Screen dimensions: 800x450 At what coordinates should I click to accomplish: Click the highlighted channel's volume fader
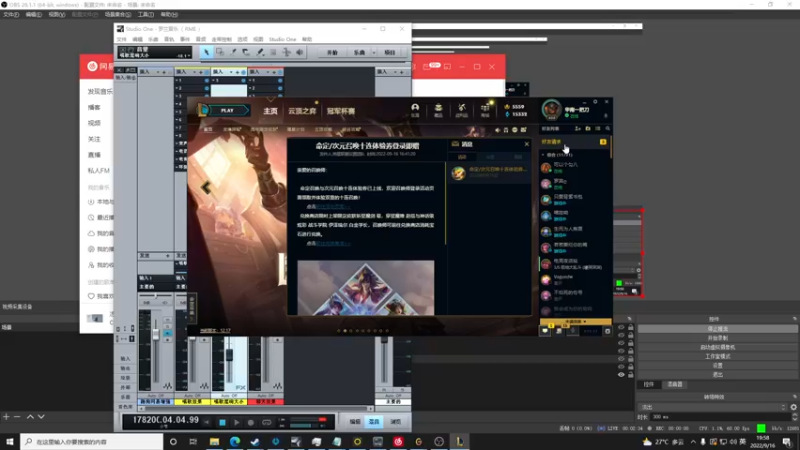click(x=230, y=356)
